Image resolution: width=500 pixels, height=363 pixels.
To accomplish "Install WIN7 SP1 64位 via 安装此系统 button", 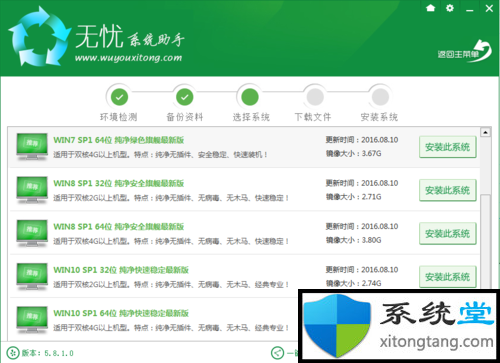I will click(448, 147).
